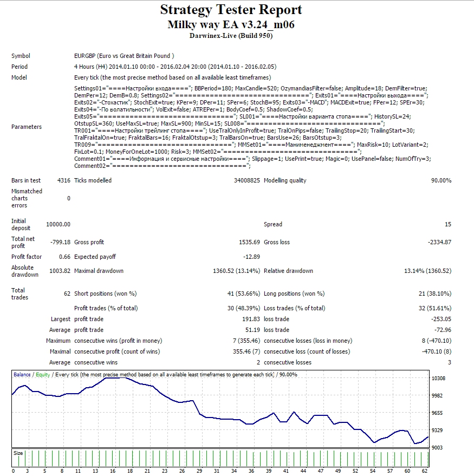This screenshot has height=476, width=474.
Task: Select the 4 Hours (H4) period value
Action: pos(175,67)
